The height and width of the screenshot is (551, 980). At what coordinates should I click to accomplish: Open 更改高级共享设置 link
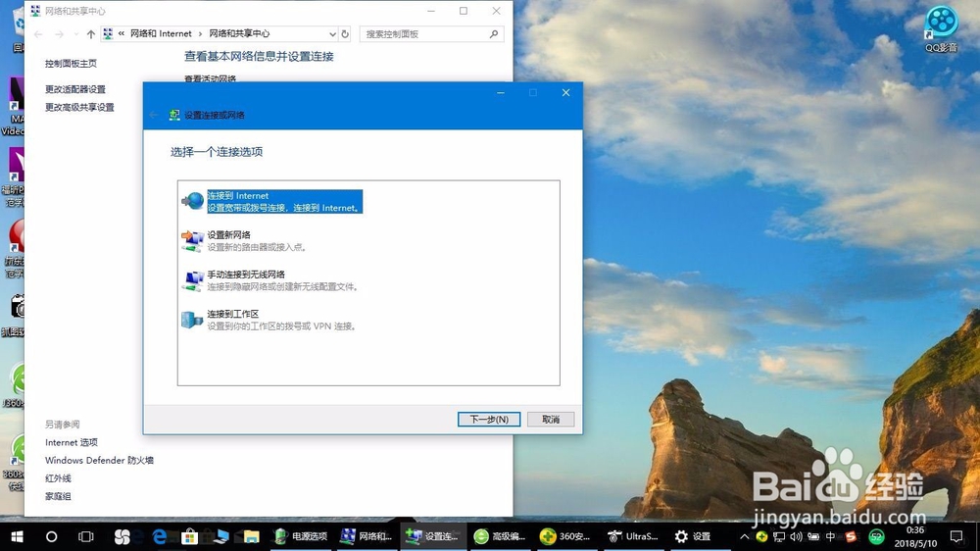pyautogui.click(x=79, y=108)
